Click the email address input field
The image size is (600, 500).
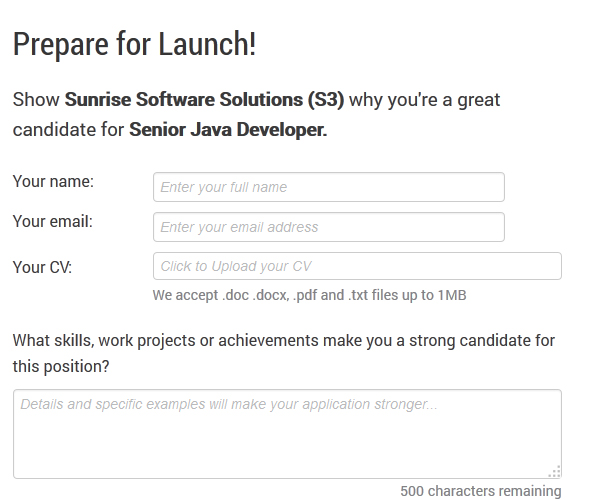pyautogui.click(x=328, y=227)
